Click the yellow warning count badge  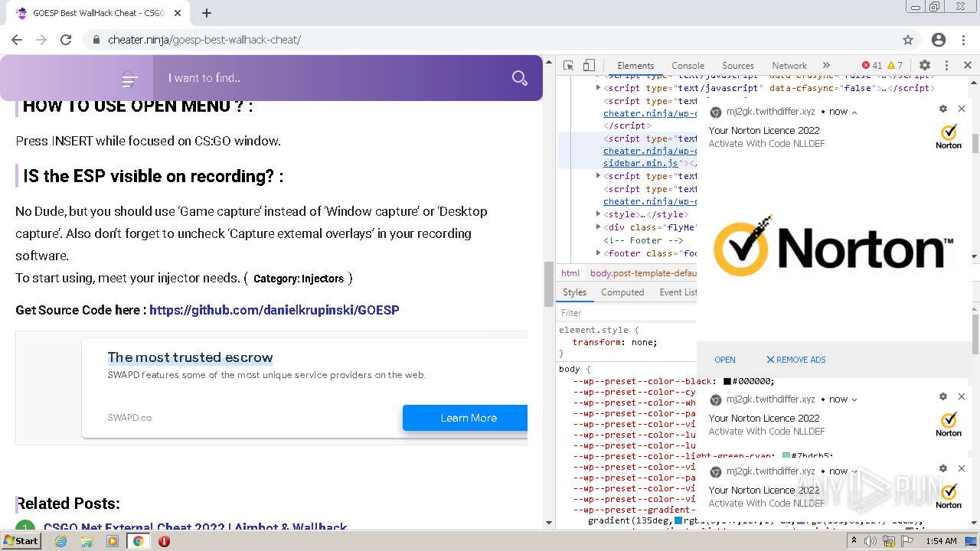click(895, 66)
